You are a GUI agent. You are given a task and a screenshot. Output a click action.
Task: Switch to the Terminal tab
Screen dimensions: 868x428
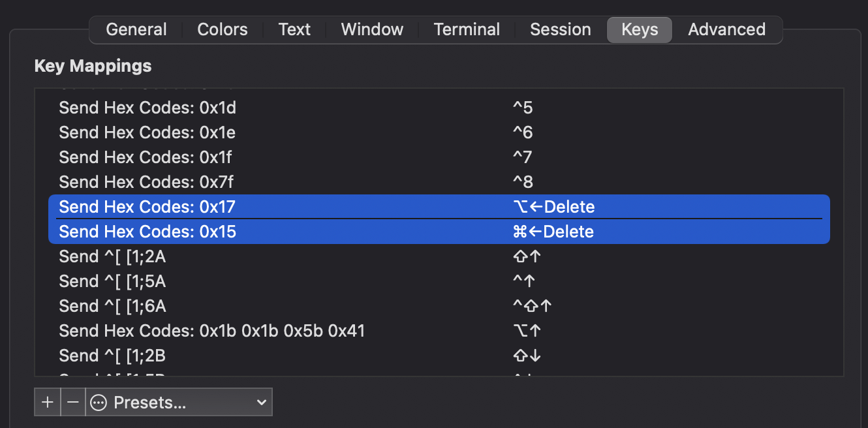tap(466, 29)
